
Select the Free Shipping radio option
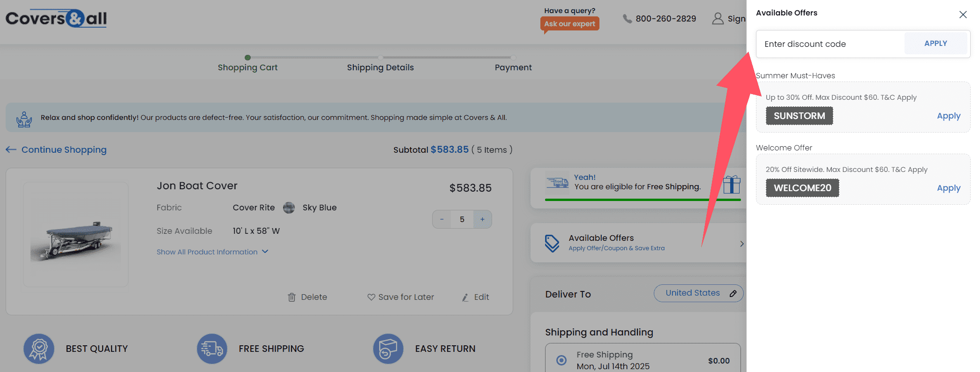(x=561, y=360)
